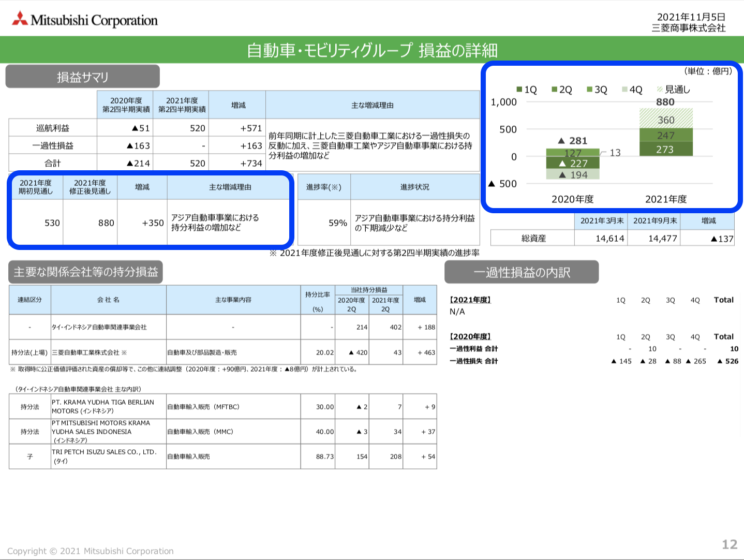Click the 40.00 ownership ratio
Image resolution: width=744 pixels, height=560 pixels.
click(325, 432)
